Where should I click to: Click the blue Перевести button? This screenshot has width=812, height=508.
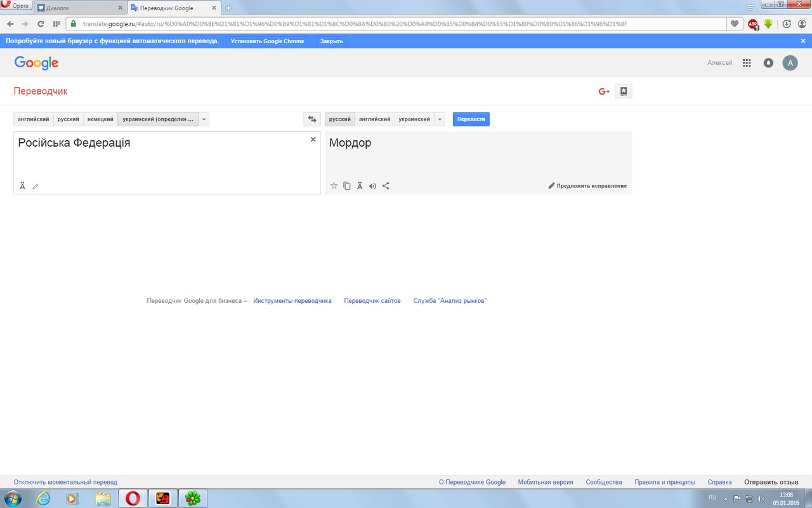(471, 119)
